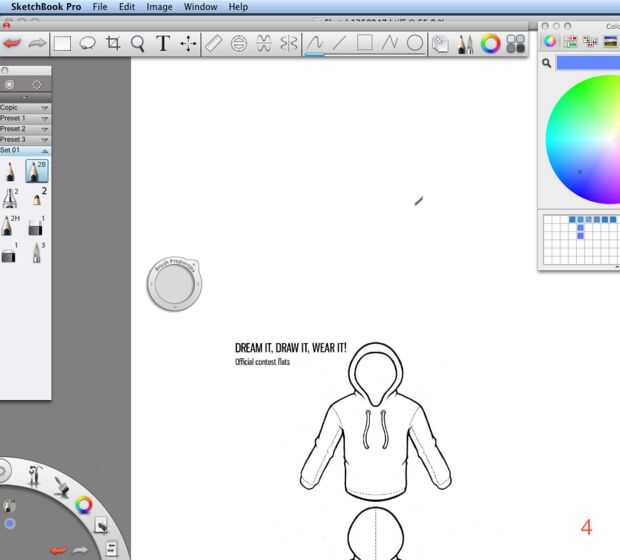620x560 pixels.
Task: Click the Brush Properties puck on canvas
Action: tap(174, 284)
